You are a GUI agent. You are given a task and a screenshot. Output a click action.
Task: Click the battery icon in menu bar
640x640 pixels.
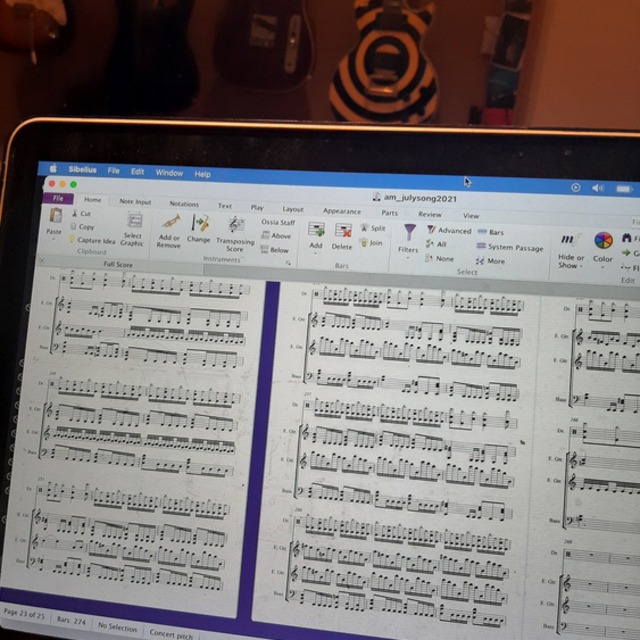pyautogui.click(x=624, y=189)
